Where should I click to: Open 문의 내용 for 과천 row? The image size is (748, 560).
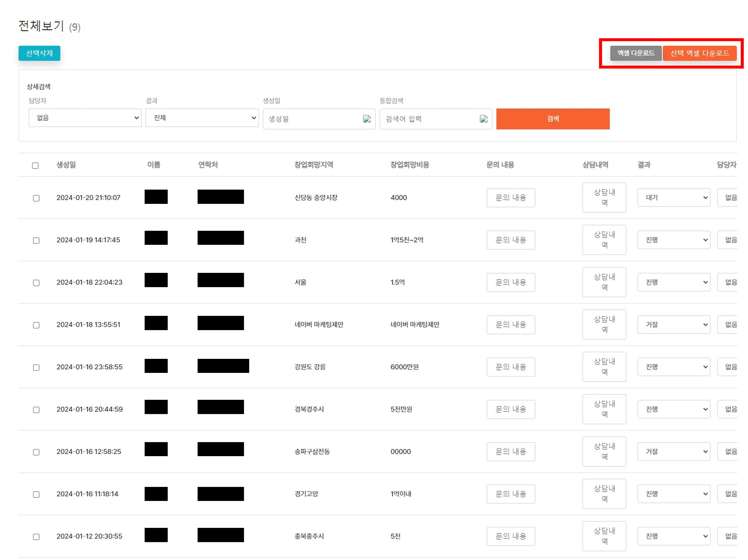coord(511,240)
